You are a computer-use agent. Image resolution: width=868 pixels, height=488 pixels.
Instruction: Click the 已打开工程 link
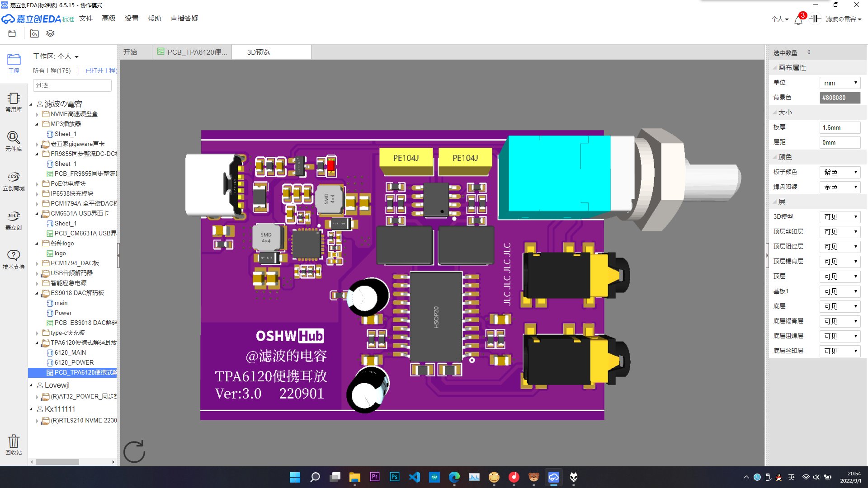[101, 70]
